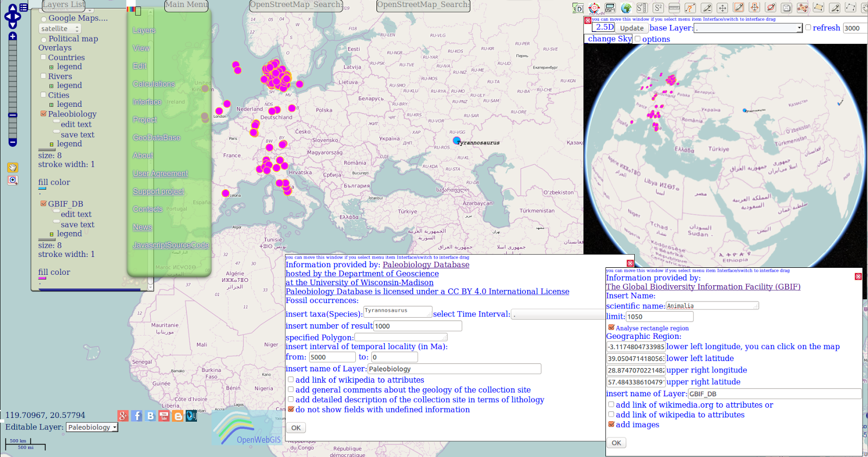Open the Interface menu
Viewport: 868px width, 457px height.
click(147, 102)
